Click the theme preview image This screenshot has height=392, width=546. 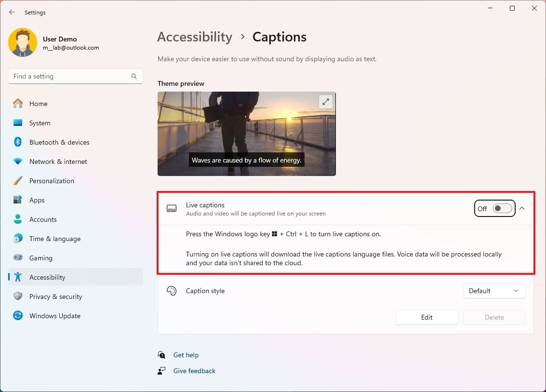[x=247, y=134]
